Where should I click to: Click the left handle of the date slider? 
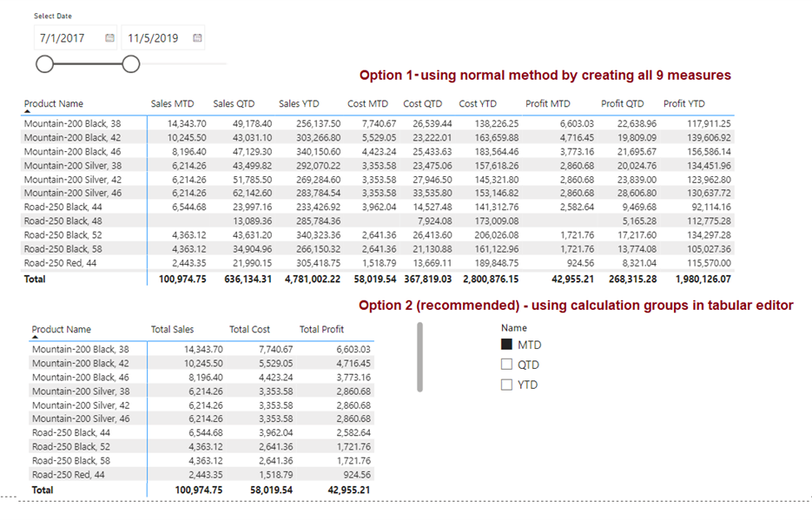44,63
